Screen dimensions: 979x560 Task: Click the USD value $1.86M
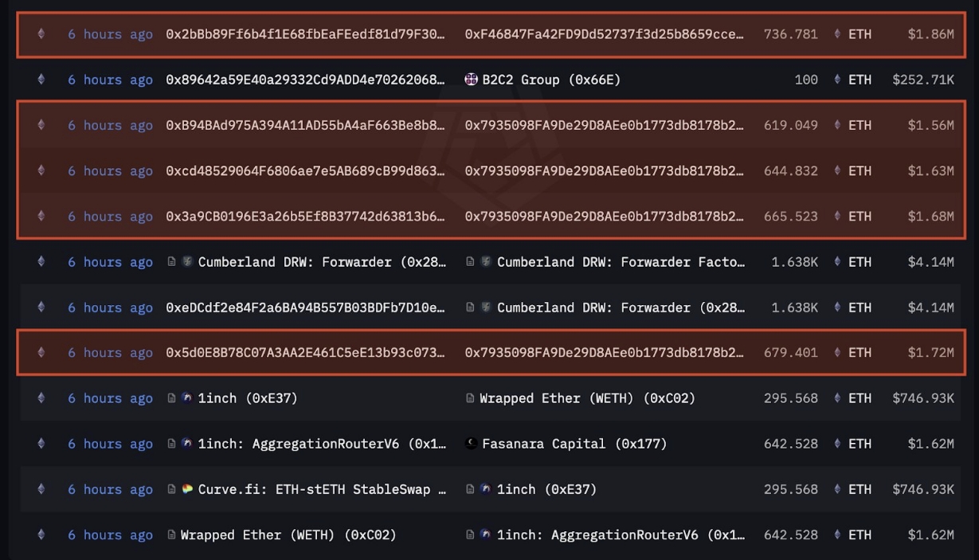[930, 34]
